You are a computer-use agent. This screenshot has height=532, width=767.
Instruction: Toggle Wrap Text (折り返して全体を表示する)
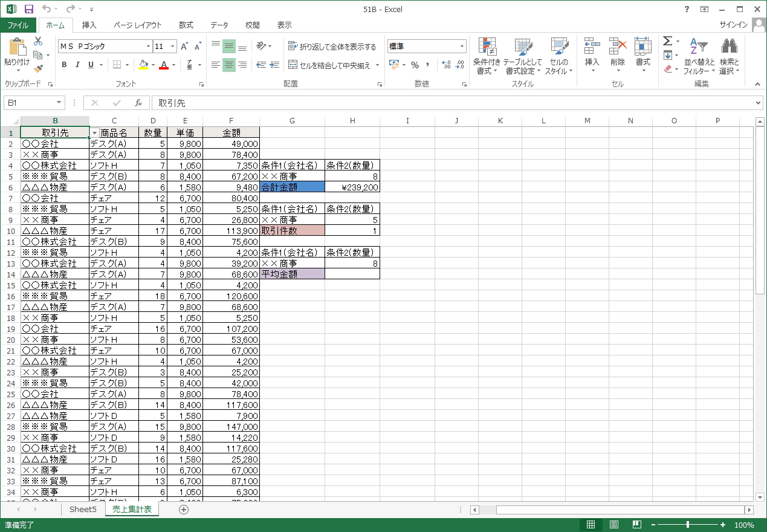332,47
